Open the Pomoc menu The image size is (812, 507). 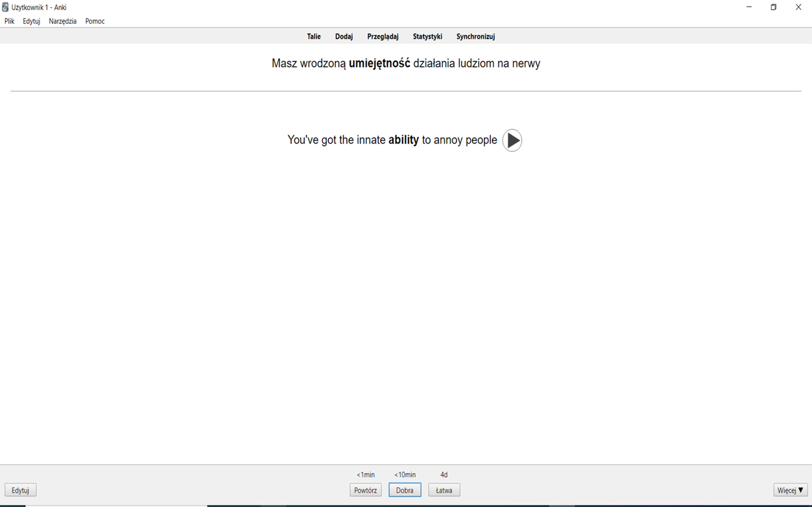click(95, 21)
